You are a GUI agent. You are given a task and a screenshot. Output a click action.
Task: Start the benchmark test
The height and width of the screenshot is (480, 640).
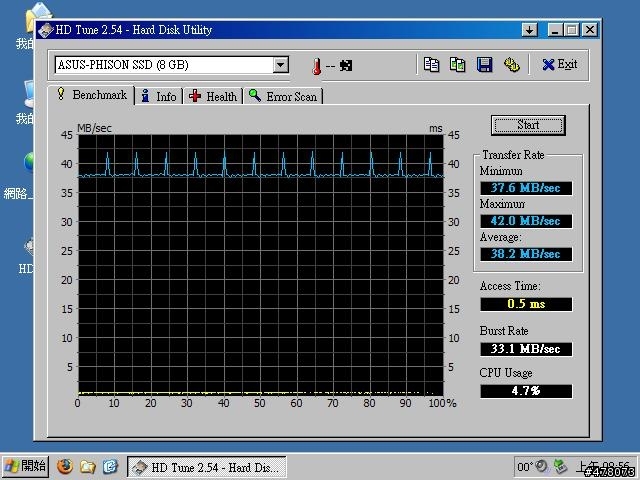(528, 125)
